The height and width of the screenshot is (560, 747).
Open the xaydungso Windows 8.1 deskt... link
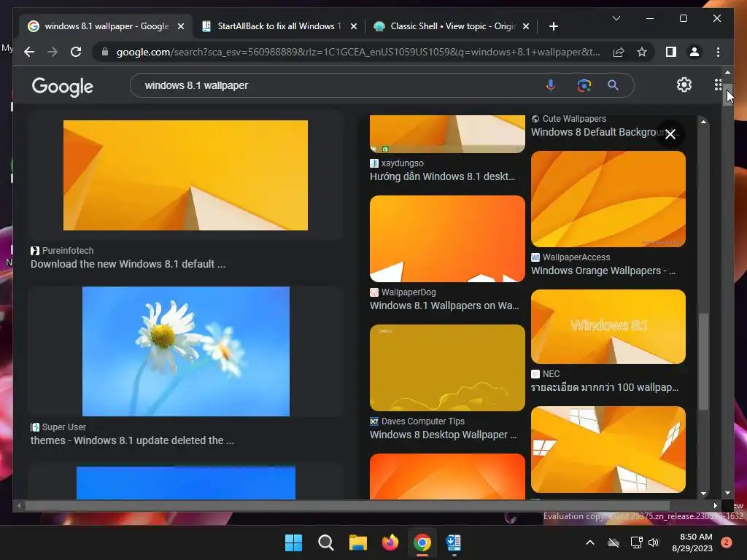pyautogui.click(x=442, y=176)
